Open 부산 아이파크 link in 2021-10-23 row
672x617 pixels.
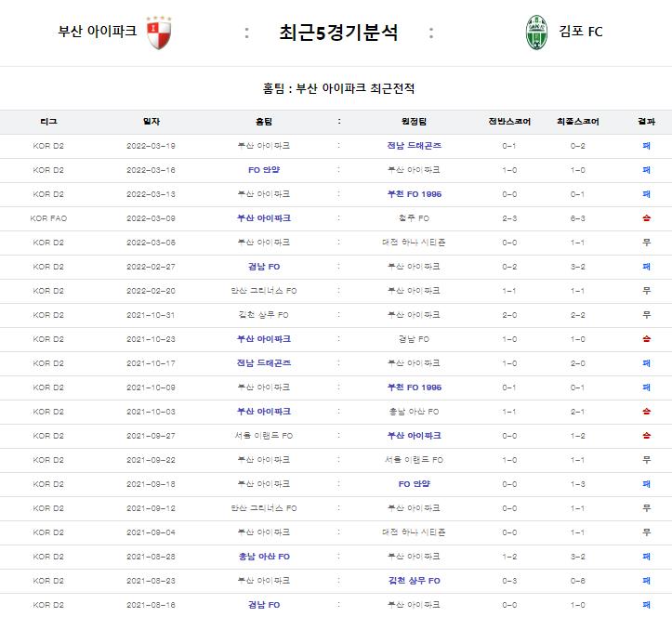264,339
